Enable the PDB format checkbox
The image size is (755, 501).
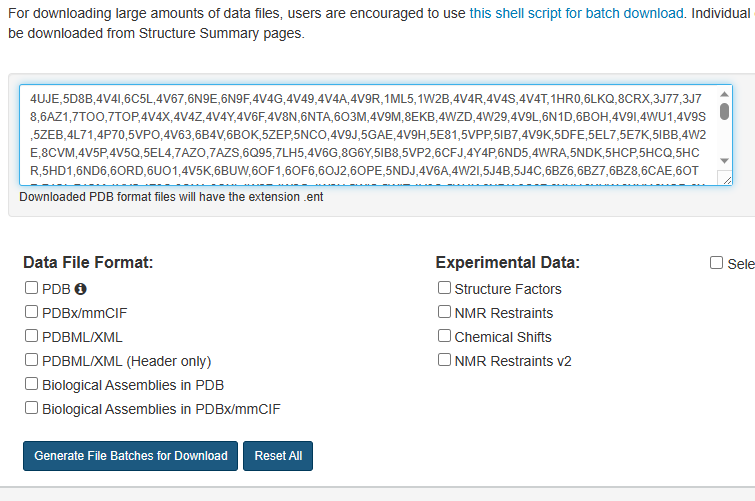tap(31, 288)
